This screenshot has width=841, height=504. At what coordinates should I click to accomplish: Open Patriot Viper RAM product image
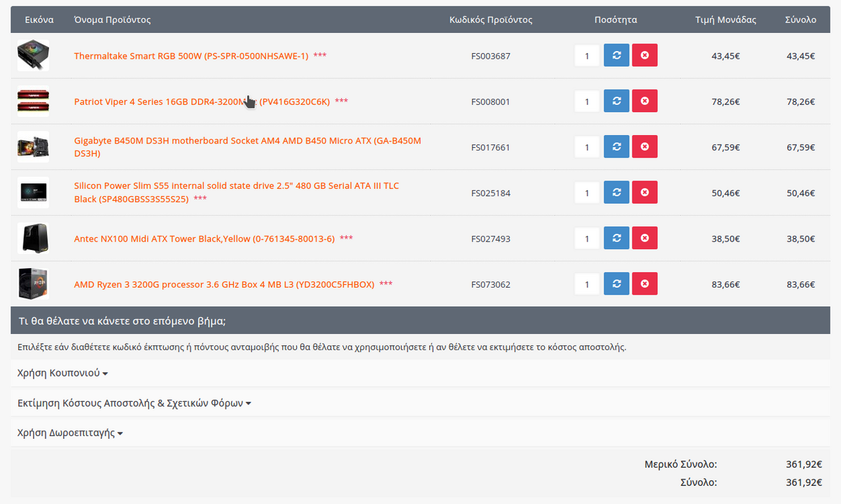pyautogui.click(x=33, y=101)
